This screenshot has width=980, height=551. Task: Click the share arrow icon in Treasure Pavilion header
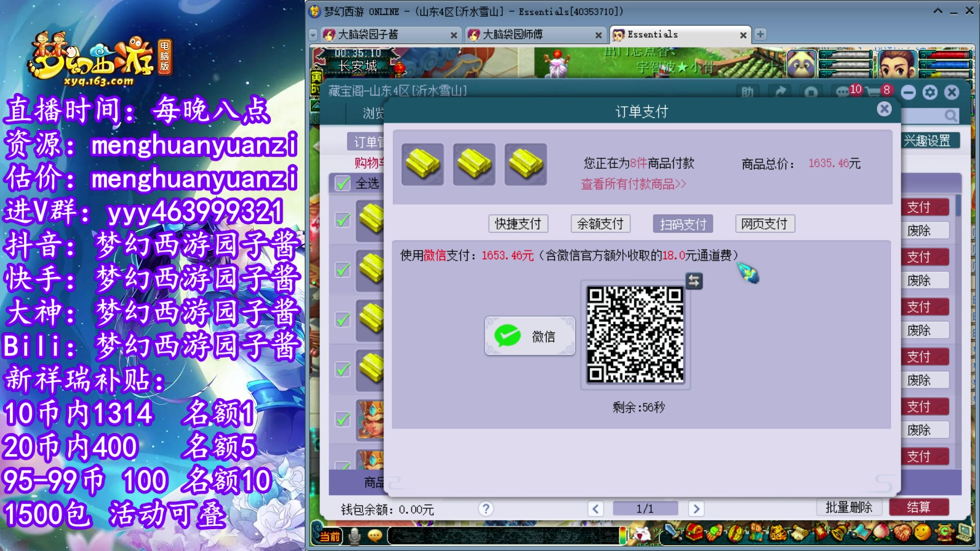click(x=780, y=92)
